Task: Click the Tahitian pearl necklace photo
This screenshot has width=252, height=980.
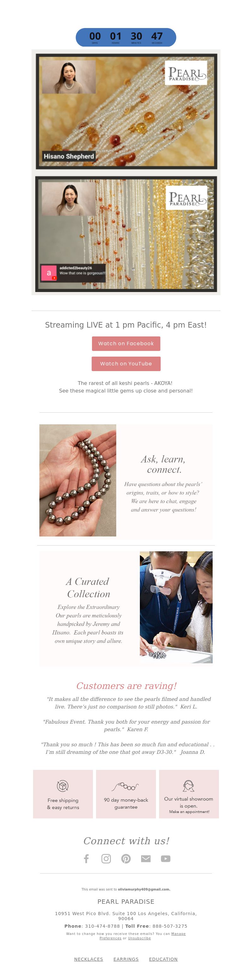Action: tap(78, 480)
